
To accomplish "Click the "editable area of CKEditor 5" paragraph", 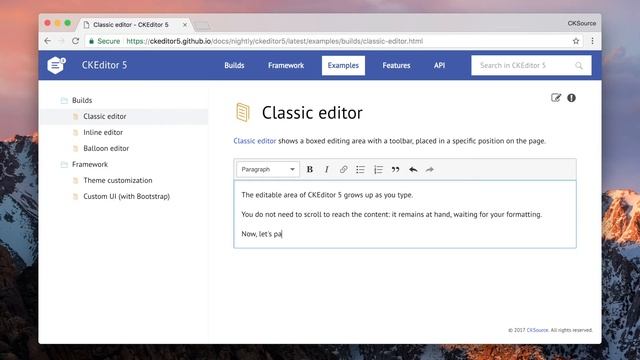I will [x=327, y=195].
